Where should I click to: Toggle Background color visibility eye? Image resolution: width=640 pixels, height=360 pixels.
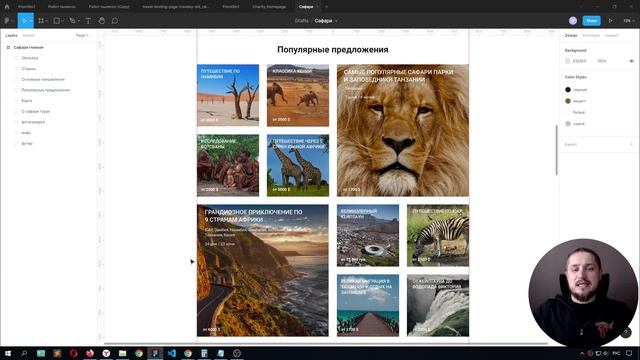631,61
